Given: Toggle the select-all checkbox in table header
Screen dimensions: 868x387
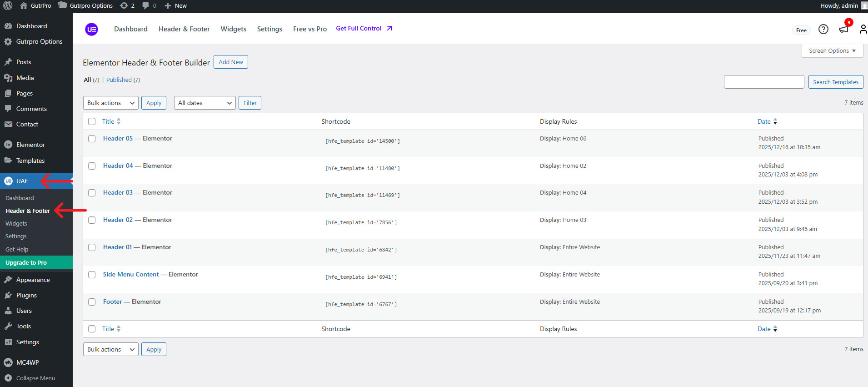Looking at the screenshot, I should [92, 121].
